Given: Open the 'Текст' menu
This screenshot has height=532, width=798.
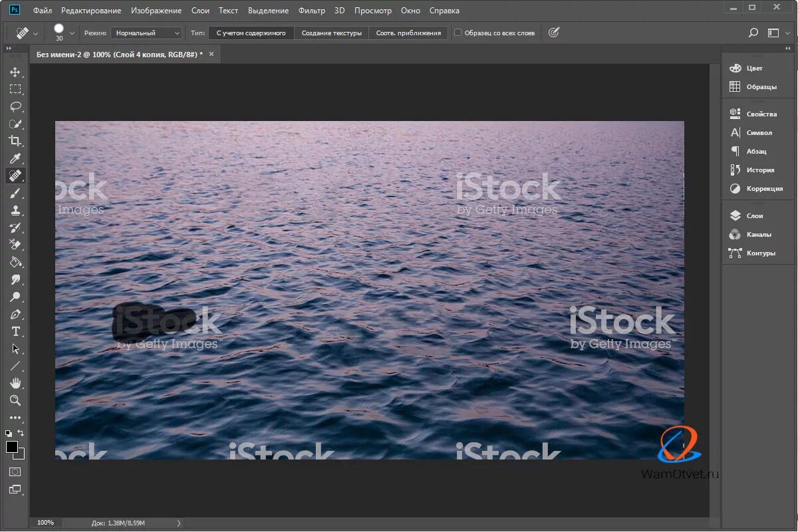Looking at the screenshot, I should click(229, 11).
